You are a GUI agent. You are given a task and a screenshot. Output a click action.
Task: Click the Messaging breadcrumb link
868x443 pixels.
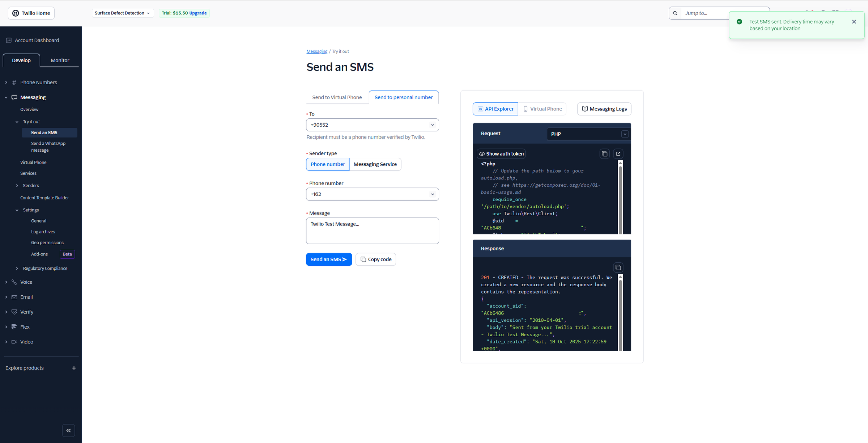click(x=317, y=51)
